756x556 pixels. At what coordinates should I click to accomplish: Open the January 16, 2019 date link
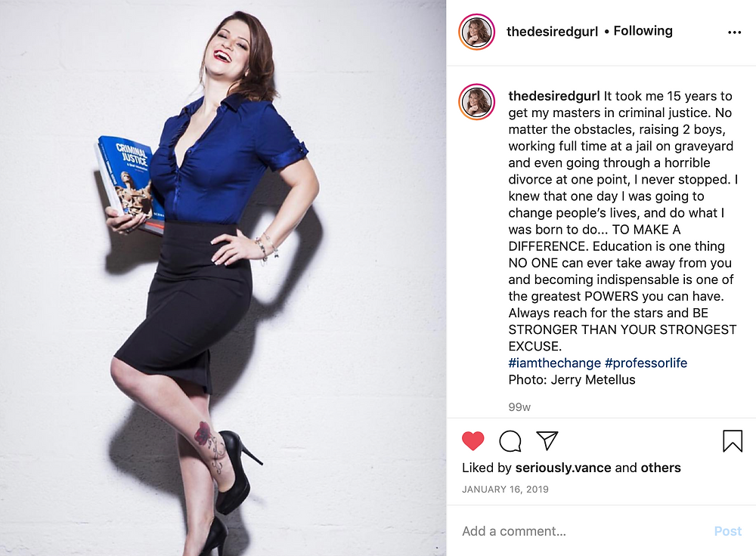tap(505, 489)
